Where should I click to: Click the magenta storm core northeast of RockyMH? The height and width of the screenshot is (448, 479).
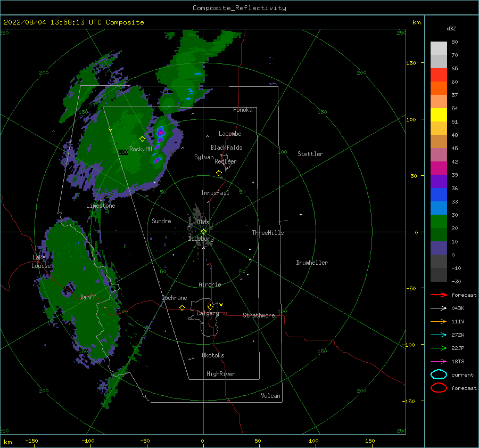(x=161, y=133)
